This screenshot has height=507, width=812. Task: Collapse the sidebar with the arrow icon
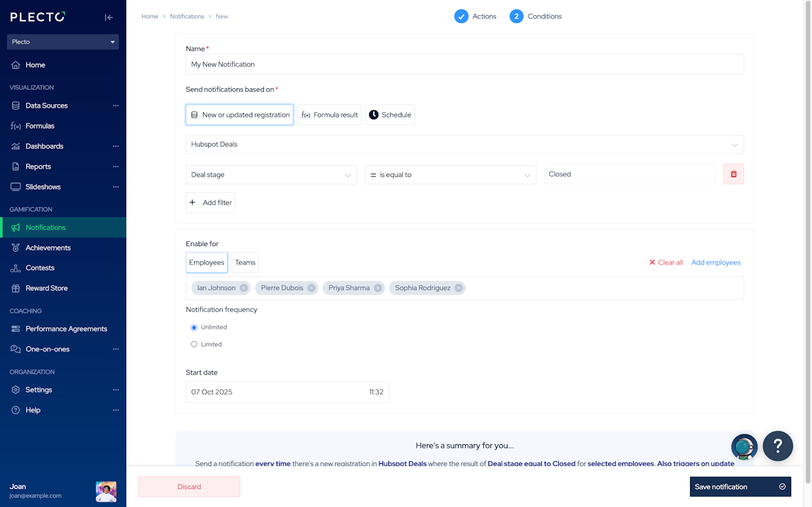click(x=108, y=18)
